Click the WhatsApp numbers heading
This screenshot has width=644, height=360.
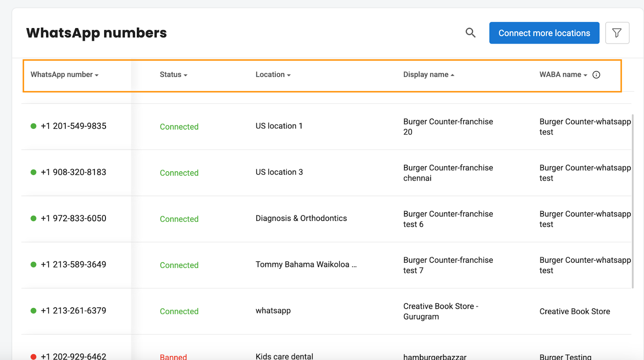(x=97, y=33)
